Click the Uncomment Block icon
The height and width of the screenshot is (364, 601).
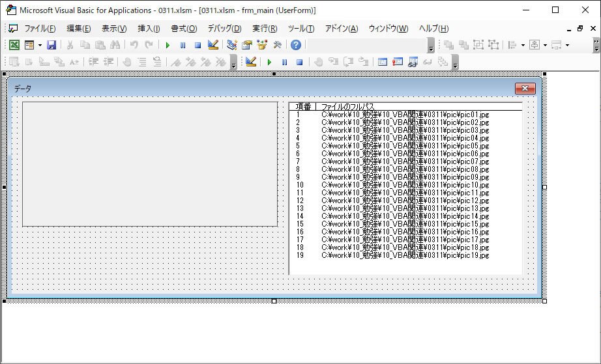157,62
